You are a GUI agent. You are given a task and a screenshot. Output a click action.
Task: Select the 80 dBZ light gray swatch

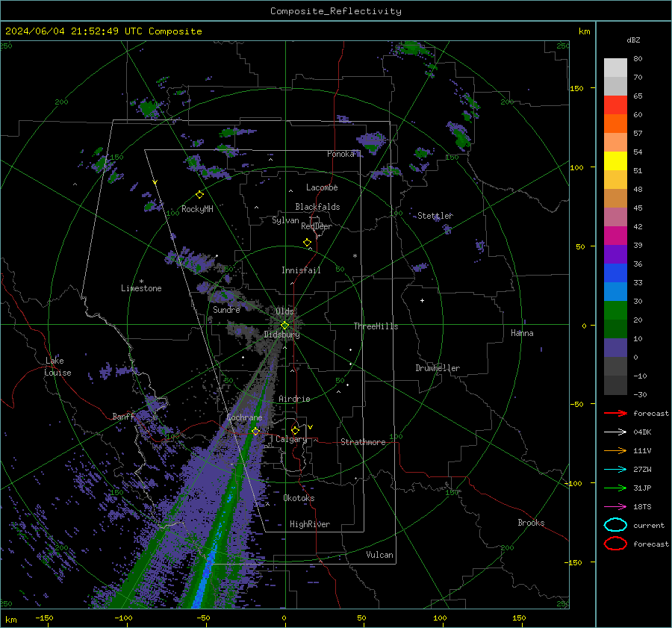(x=615, y=67)
